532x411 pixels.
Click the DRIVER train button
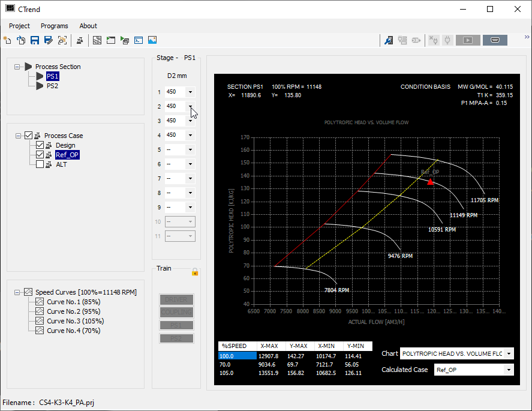[x=176, y=299]
